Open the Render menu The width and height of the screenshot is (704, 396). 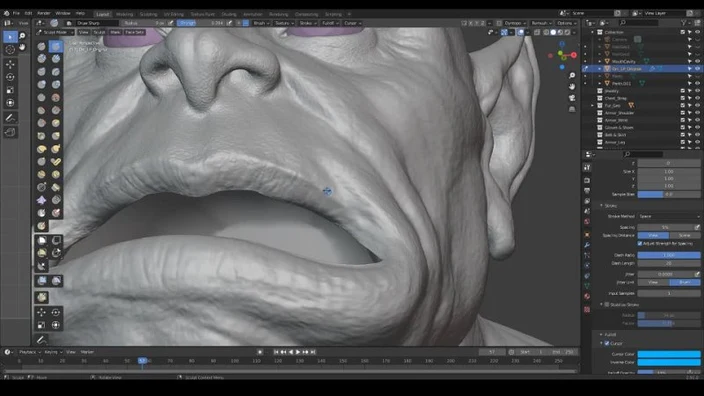click(44, 13)
